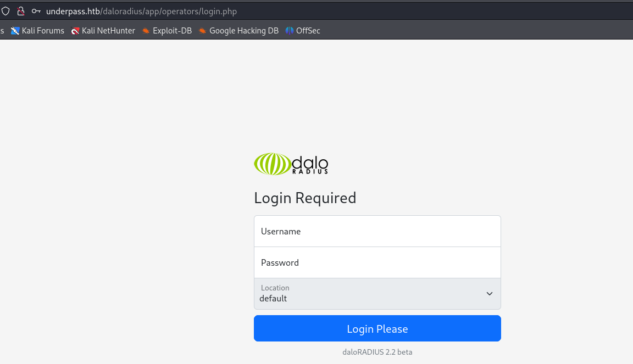Screen dimensions: 633x364
Task: Open the Location dropdown
Action: click(377, 294)
